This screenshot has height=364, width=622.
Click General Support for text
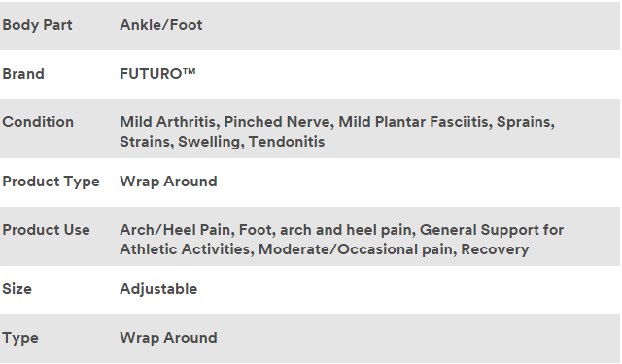[x=492, y=230]
